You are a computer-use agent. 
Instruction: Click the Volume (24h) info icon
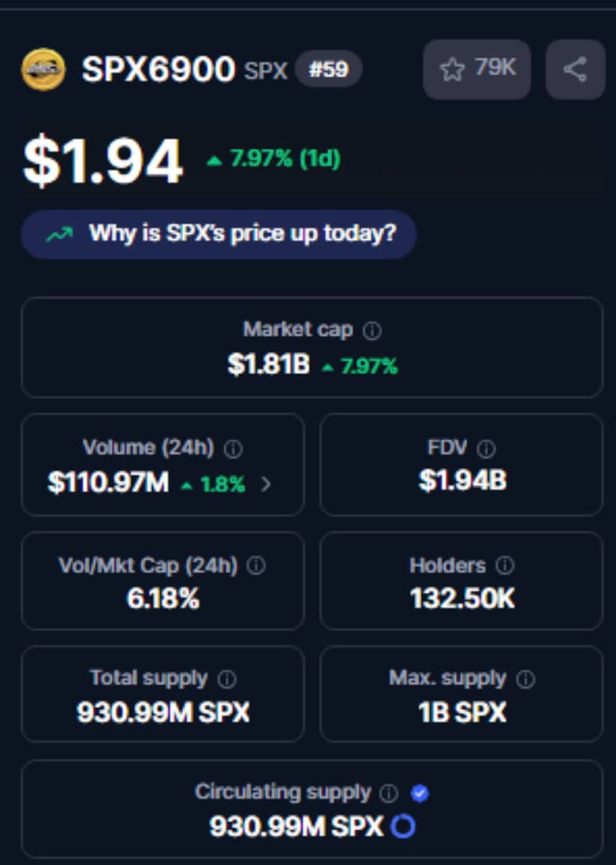pyautogui.click(x=234, y=449)
